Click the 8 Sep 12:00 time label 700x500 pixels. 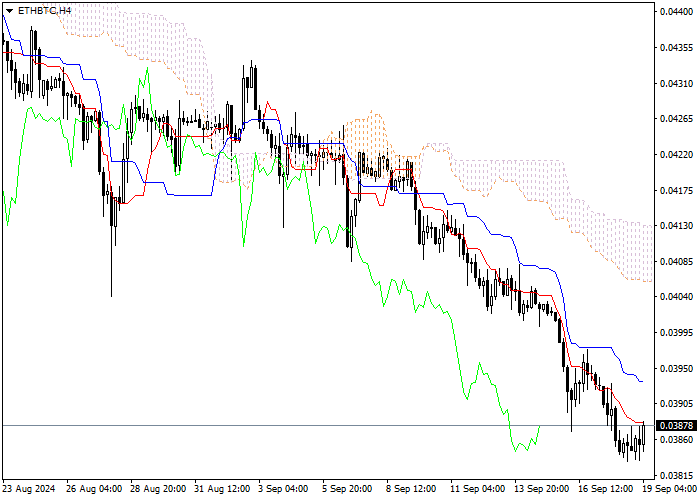pos(412,489)
